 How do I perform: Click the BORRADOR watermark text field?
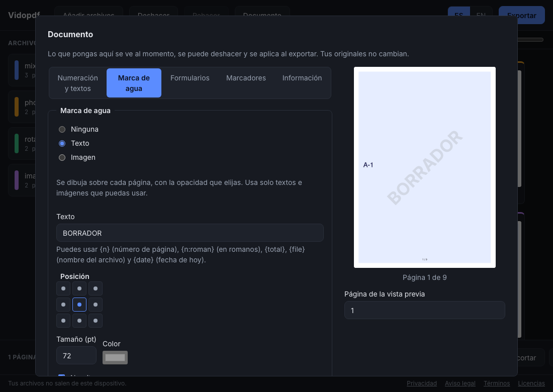point(190,233)
